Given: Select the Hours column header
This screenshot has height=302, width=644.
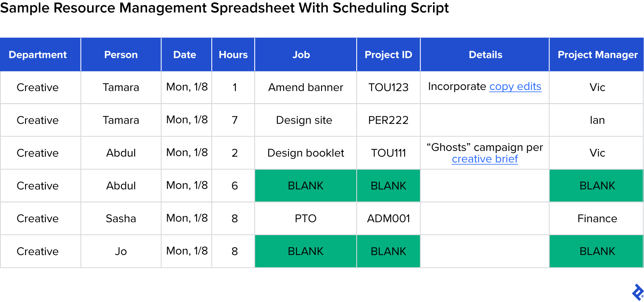Looking at the screenshot, I should (233, 54).
